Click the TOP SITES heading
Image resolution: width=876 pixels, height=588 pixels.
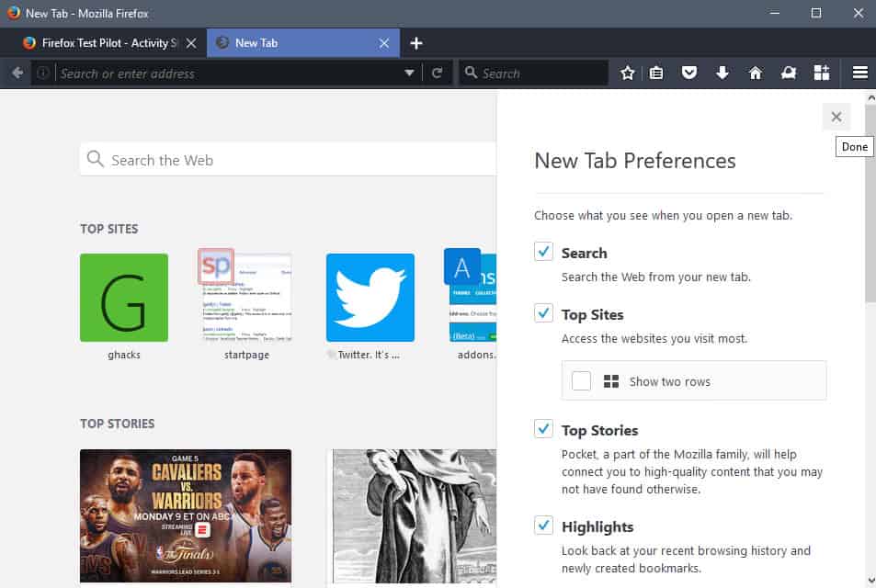pyautogui.click(x=109, y=229)
